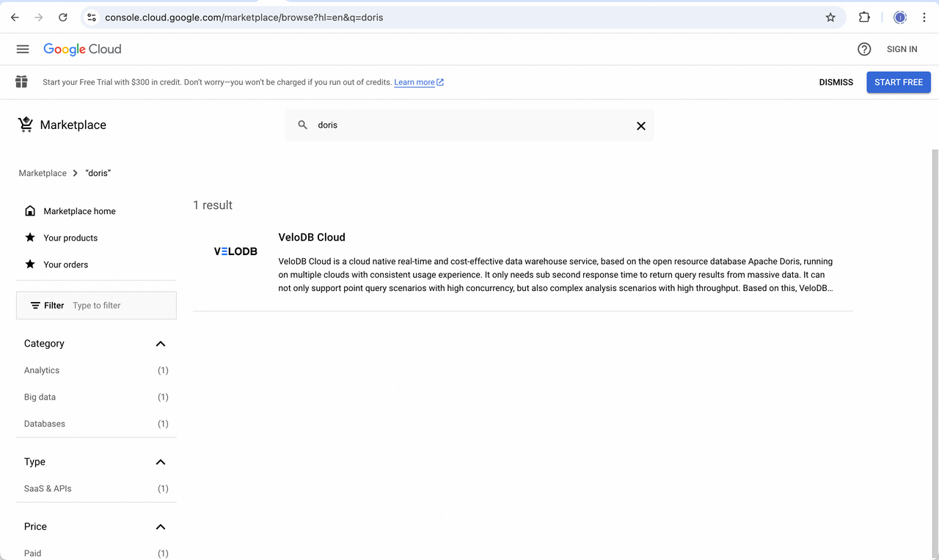
Task: Collapse the Type filter section
Action: click(160, 462)
